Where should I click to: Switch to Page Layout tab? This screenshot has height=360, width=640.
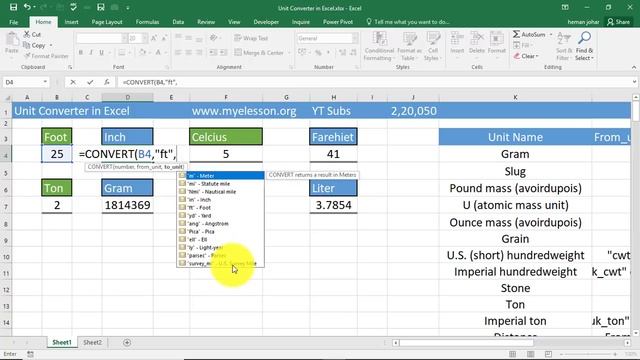pyautogui.click(x=107, y=22)
